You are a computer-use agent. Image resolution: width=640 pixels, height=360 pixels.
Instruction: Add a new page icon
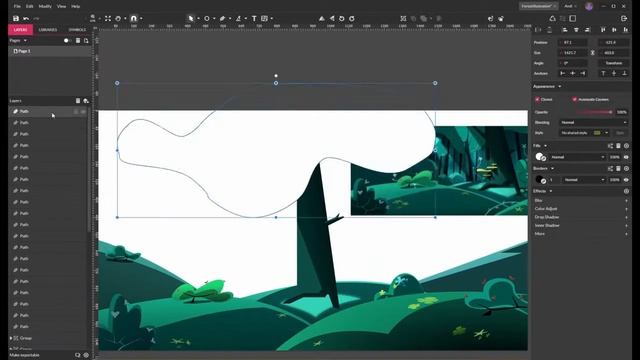point(86,41)
